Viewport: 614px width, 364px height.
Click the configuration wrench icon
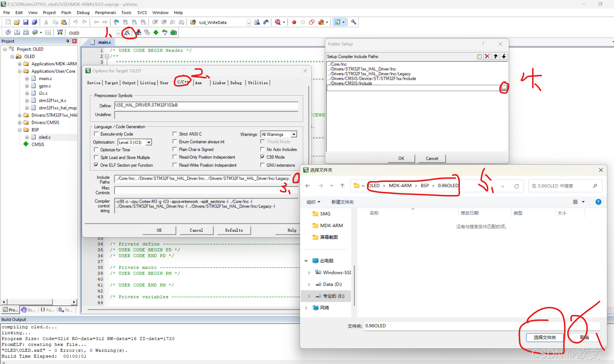pyautogui.click(x=354, y=22)
